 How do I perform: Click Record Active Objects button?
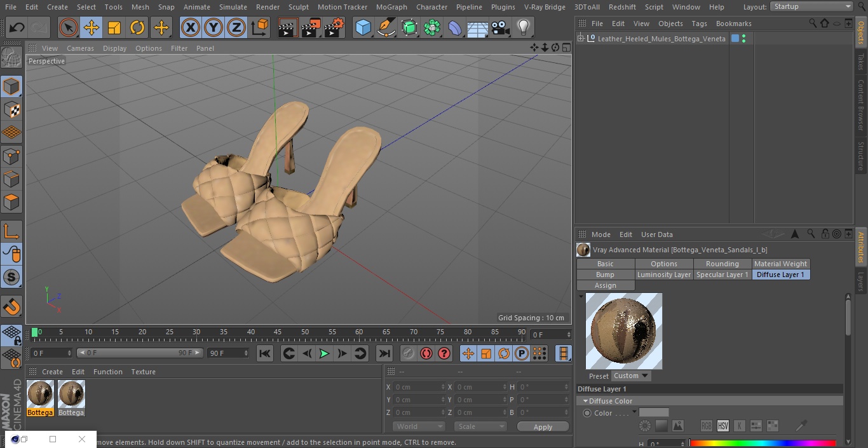pos(409,353)
